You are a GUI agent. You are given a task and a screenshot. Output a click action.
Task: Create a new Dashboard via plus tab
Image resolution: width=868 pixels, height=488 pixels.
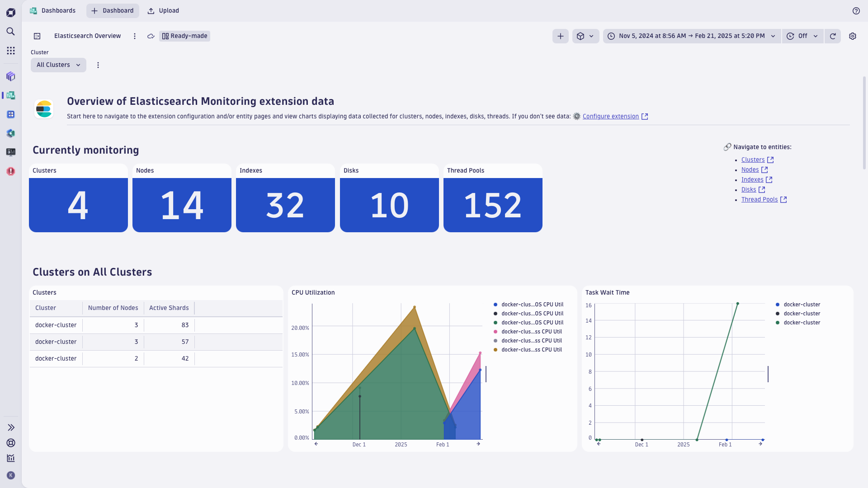coord(113,11)
